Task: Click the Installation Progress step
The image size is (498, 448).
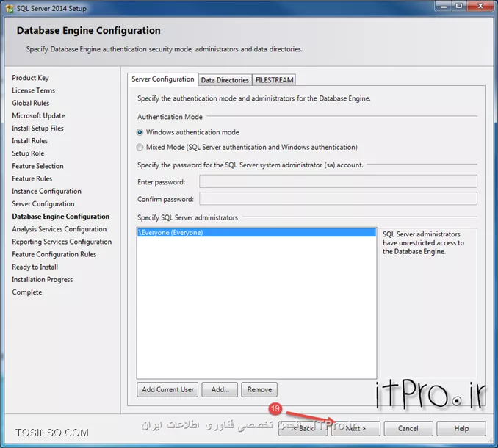Action: (43, 280)
